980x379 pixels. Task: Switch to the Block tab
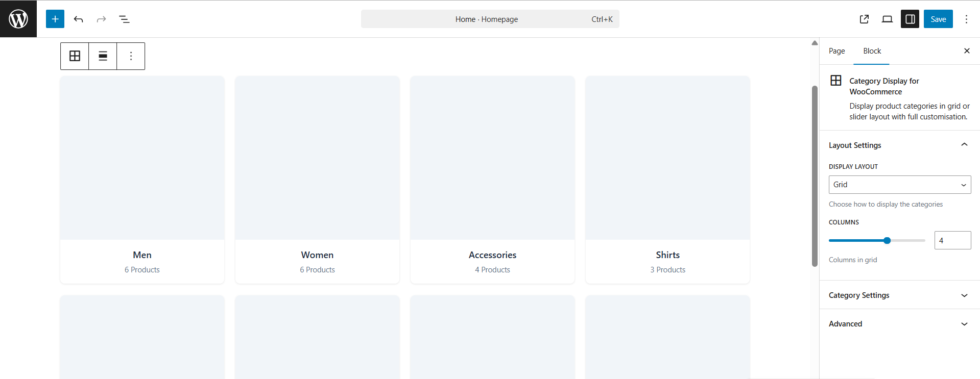click(872, 51)
